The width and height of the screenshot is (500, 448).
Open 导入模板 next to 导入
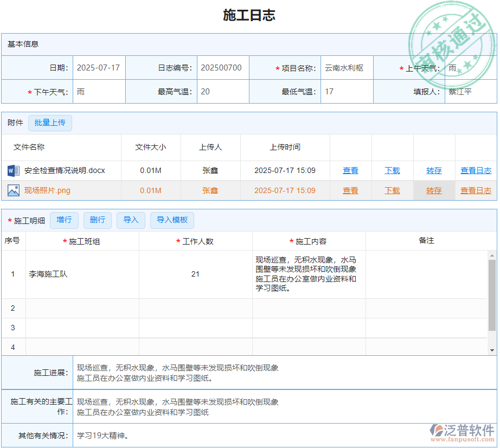click(172, 220)
